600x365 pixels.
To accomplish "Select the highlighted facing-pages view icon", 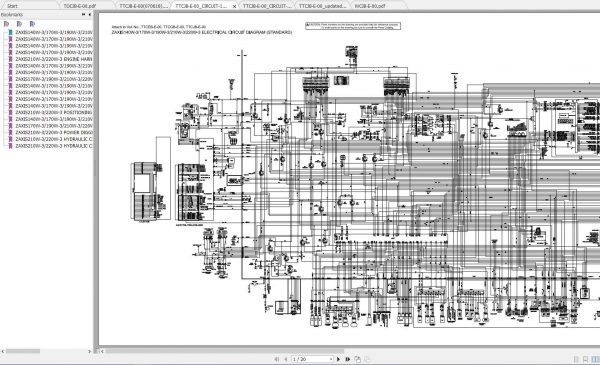I will tap(595, 359).
